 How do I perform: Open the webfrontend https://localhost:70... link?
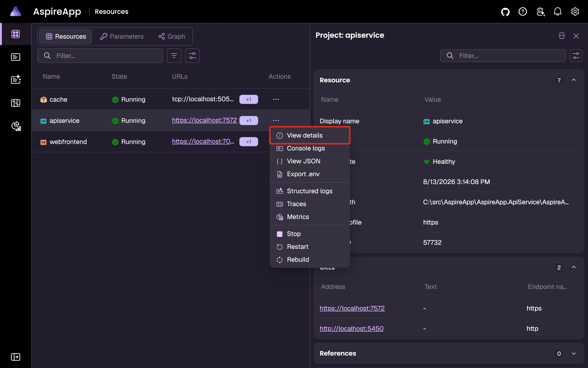coord(203,141)
